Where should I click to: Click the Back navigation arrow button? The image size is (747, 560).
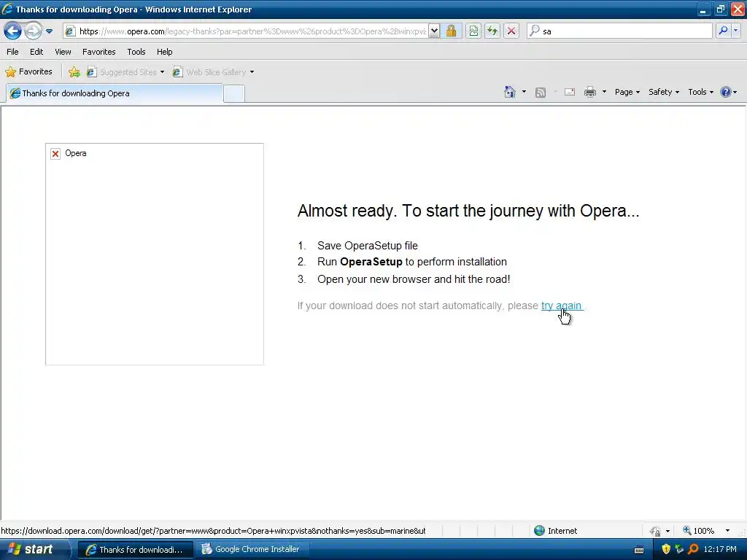point(12,31)
